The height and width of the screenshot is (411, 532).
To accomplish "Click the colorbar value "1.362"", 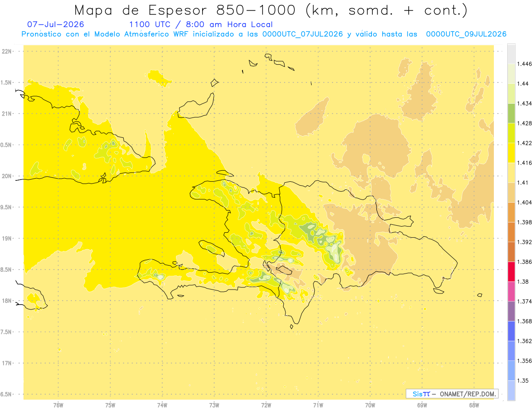I will pyautogui.click(x=524, y=341).
